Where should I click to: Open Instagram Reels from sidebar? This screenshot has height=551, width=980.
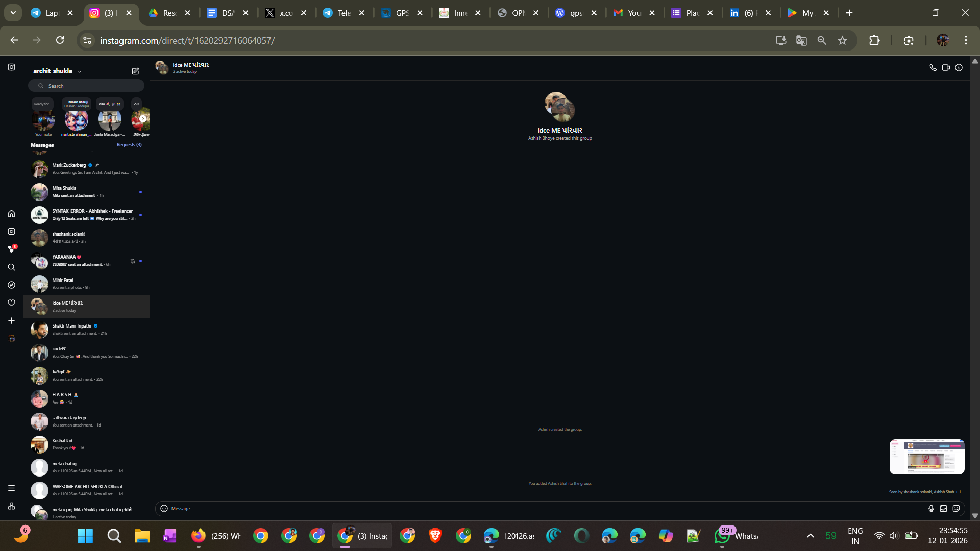(x=11, y=232)
